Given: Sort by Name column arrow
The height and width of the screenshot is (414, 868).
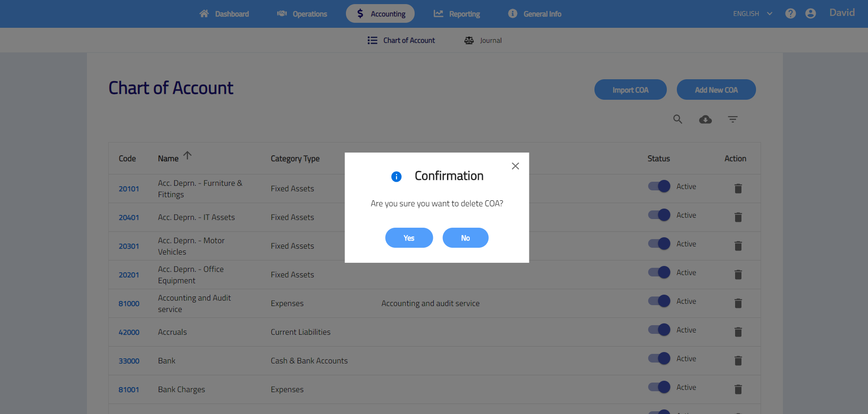Looking at the screenshot, I should (x=188, y=156).
